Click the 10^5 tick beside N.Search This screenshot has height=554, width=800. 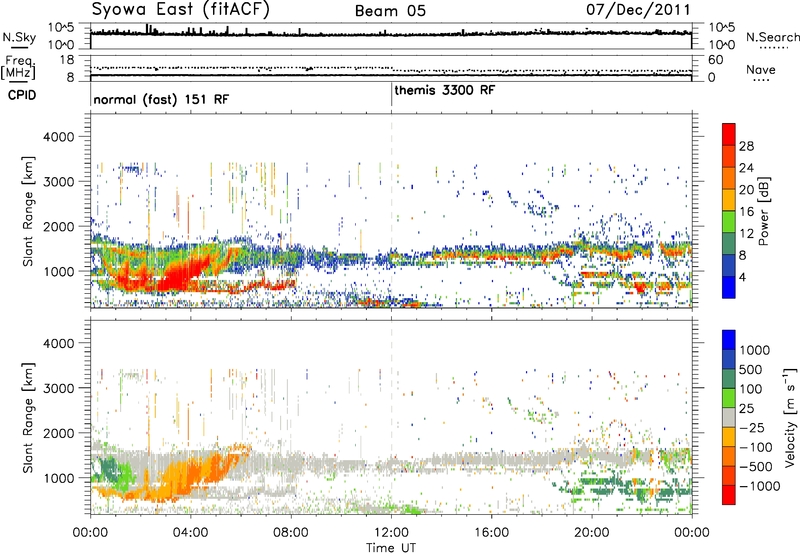(x=722, y=27)
